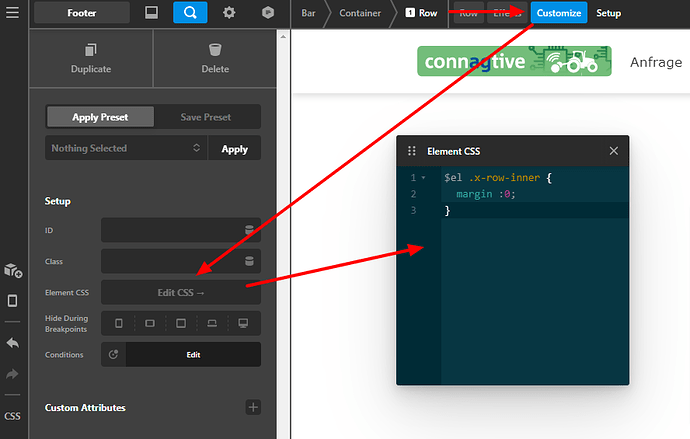Open the hamburger menu icon
The image size is (690, 439).
click(12, 12)
